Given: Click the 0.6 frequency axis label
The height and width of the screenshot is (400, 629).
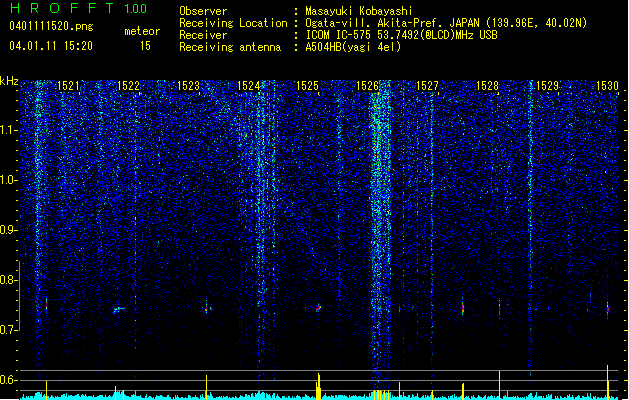Looking at the screenshot, I should coord(8,380).
